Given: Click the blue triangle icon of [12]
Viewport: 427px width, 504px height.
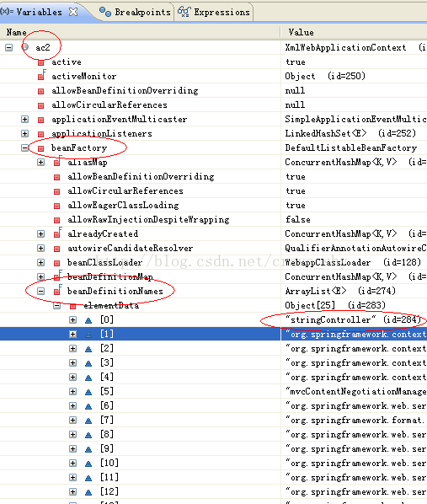Looking at the screenshot, I should [88, 492].
